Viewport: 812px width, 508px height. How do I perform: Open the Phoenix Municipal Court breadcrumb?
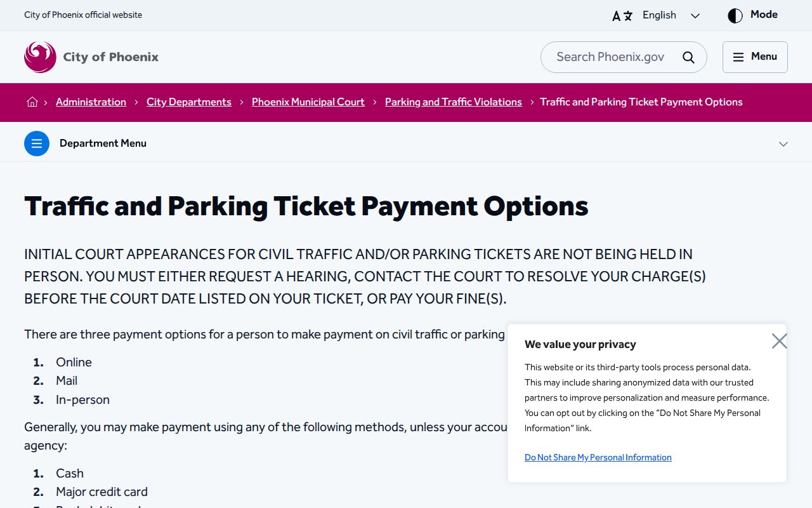tap(308, 102)
